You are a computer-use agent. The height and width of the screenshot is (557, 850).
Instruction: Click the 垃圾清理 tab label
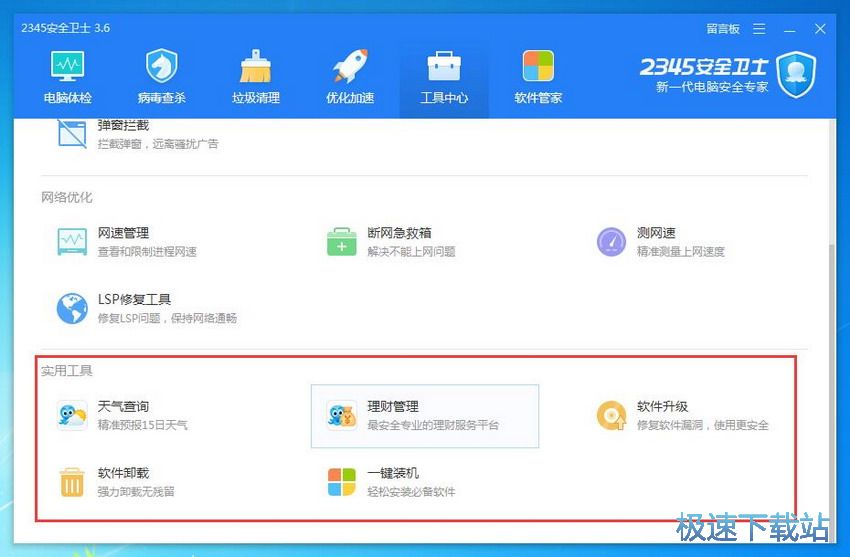(256, 98)
